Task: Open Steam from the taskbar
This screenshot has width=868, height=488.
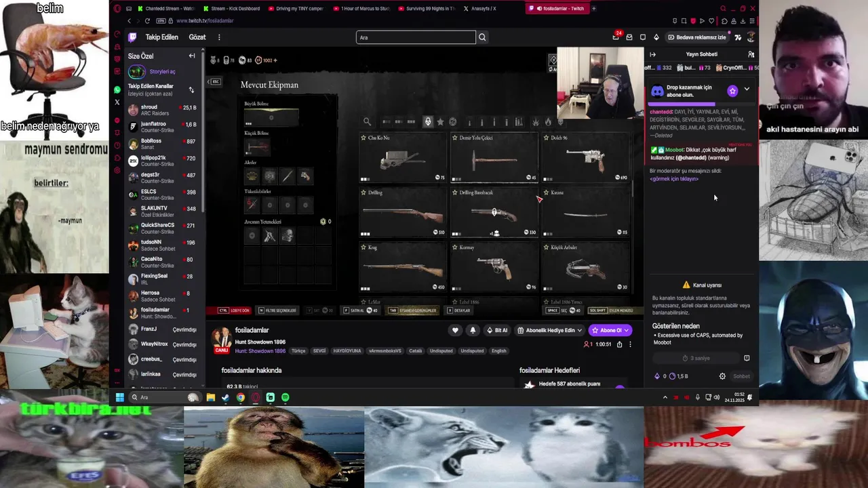Action: (226, 397)
